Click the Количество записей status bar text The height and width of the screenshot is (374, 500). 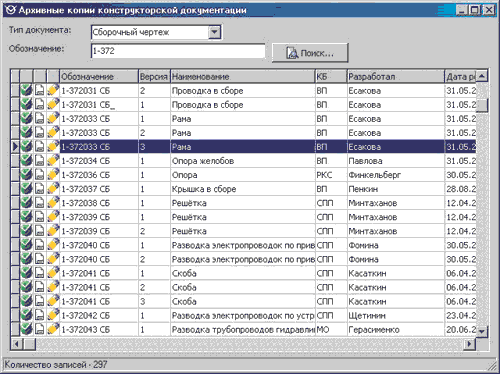pos(56,364)
